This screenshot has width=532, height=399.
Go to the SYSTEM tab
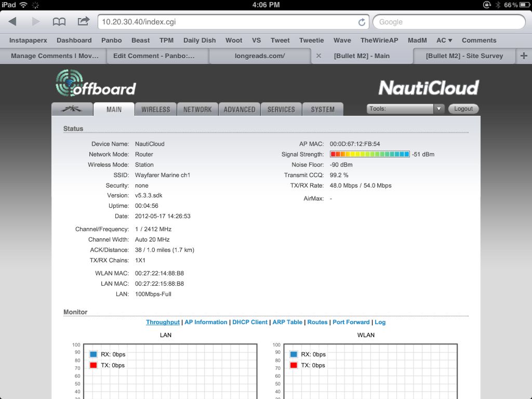point(323,109)
